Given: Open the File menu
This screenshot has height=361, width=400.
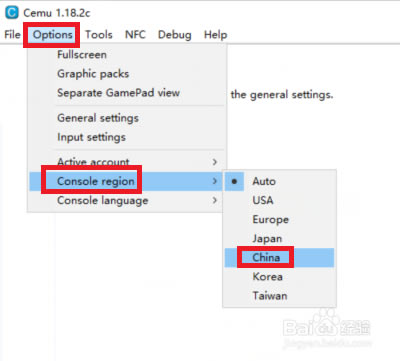Looking at the screenshot, I should tap(12, 34).
